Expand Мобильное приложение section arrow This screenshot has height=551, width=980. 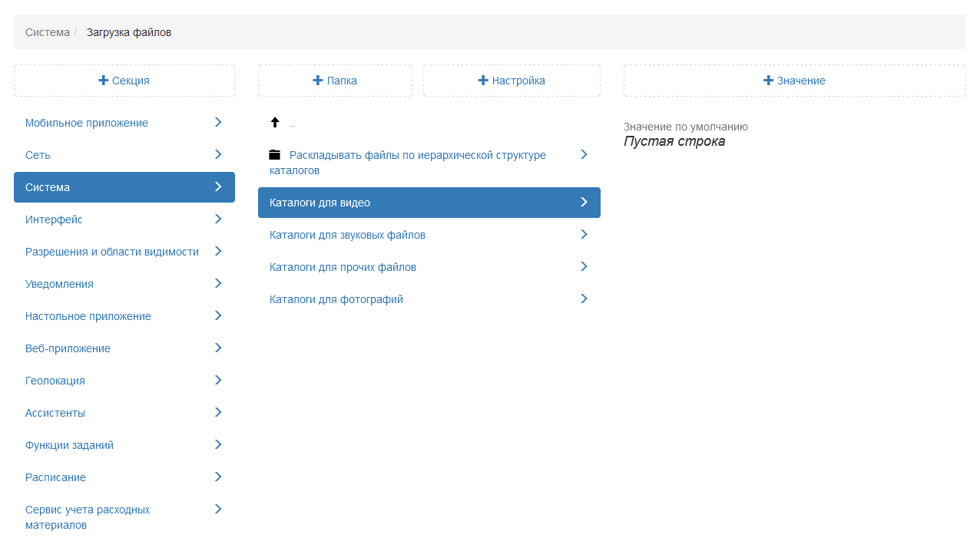click(x=218, y=122)
